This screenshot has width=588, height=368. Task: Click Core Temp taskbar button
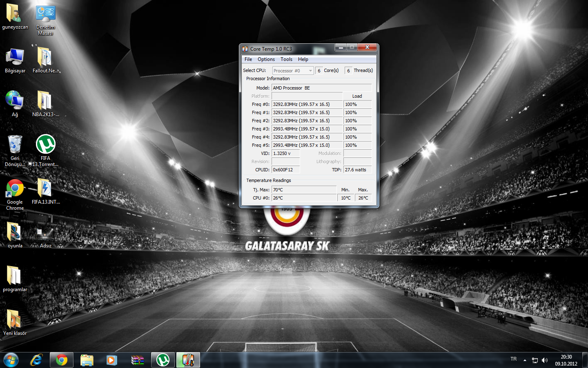188,360
